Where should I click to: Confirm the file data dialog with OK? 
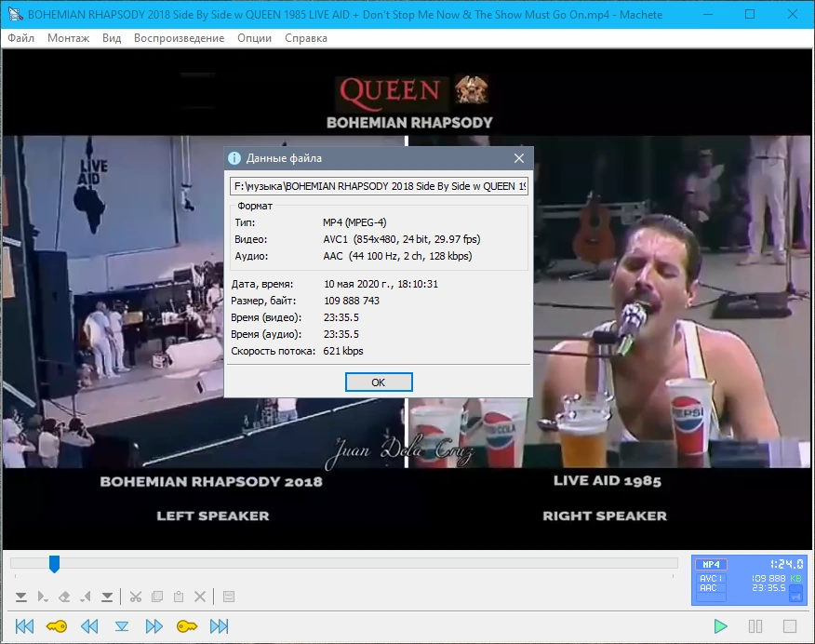tap(379, 382)
